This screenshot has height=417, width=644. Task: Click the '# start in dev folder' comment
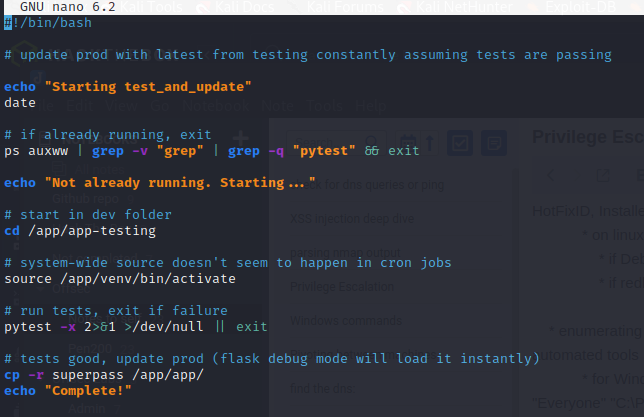tap(88, 215)
